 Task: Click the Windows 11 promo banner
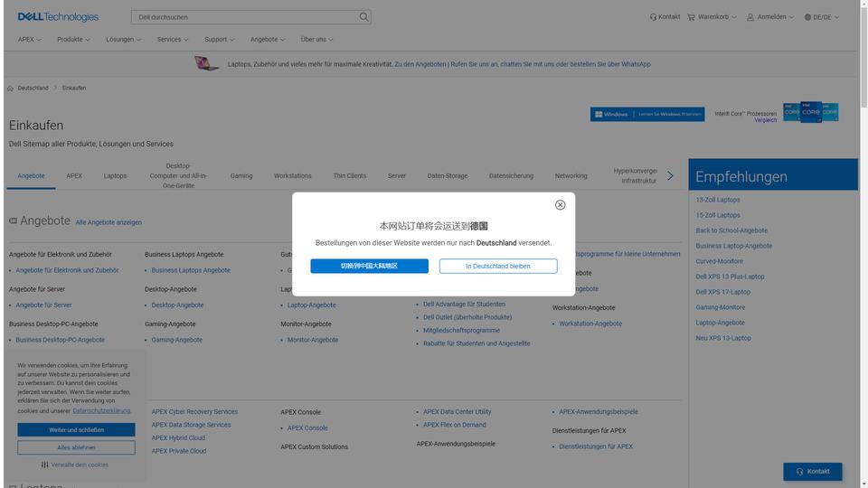(x=647, y=115)
